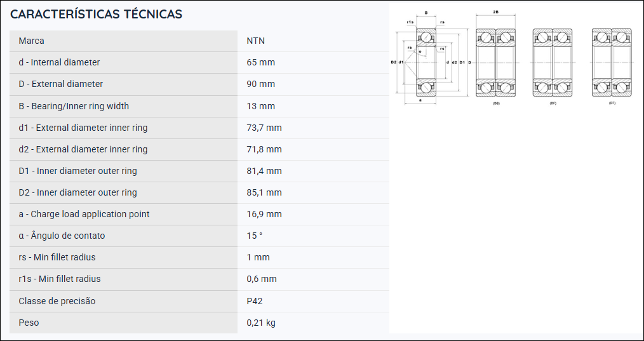Click the 65 mm value
The height and width of the screenshot is (341, 644).
(261, 62)
